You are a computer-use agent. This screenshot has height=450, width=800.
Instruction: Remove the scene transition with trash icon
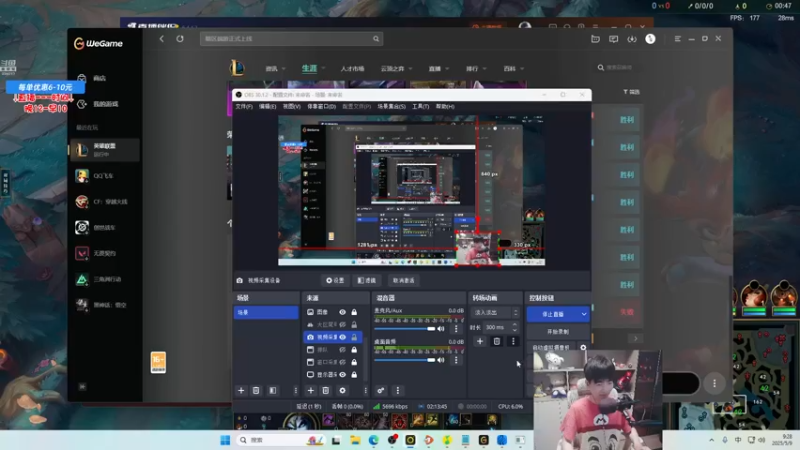[496, 341]
